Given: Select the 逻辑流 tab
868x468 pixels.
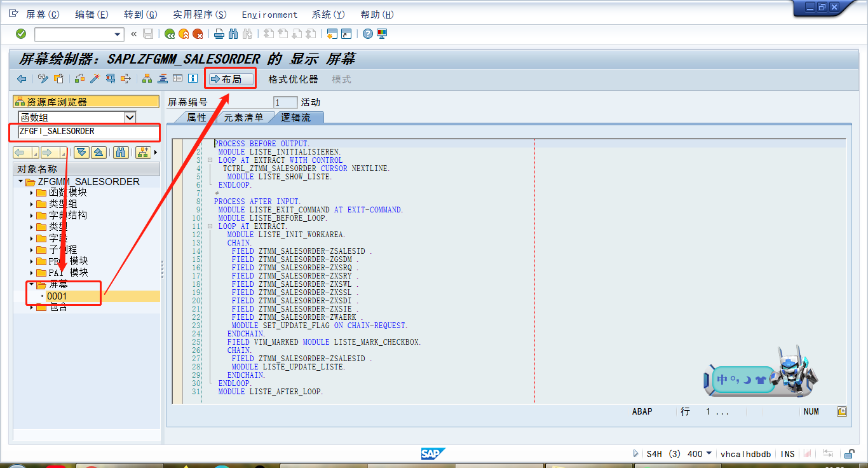Looking at the screenshot, I should coord(296,118).
